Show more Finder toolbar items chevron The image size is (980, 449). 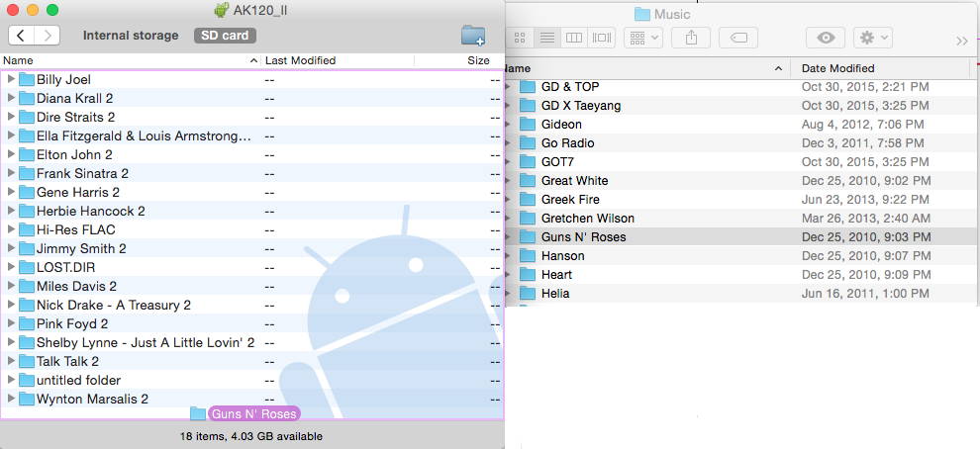[962, 41]
